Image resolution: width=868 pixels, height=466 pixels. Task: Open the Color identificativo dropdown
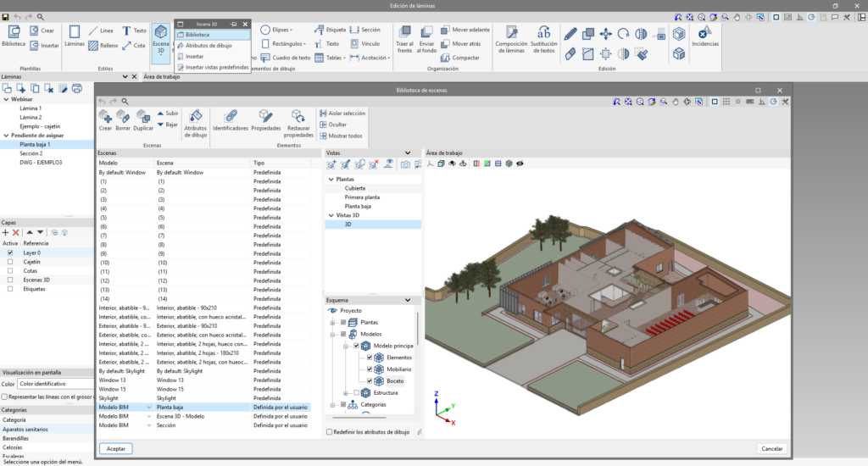tap(55, 384)
